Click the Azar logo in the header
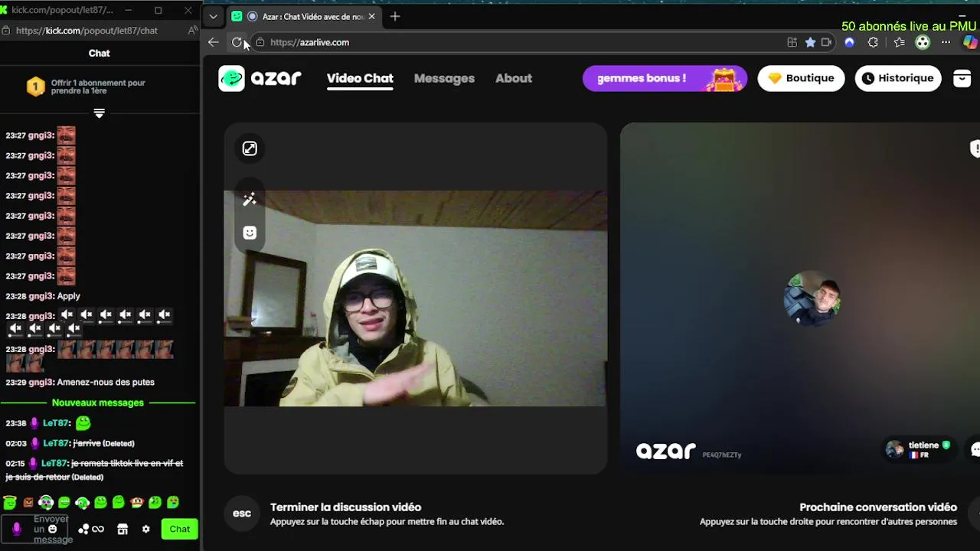This screenshot has height=551, width=980. [260, 78]
